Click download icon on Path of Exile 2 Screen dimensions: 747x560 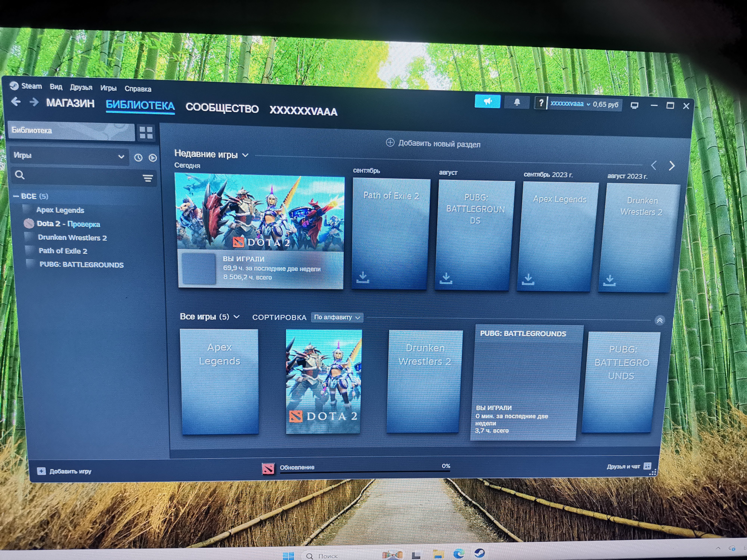click(x=363, y=277)
